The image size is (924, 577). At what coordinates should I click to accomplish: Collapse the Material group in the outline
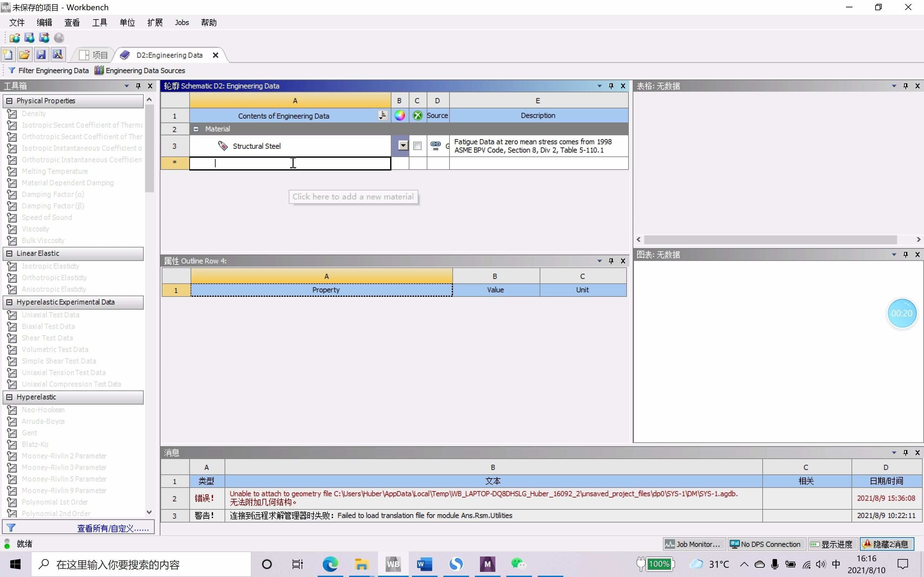(x=196, y=129)
